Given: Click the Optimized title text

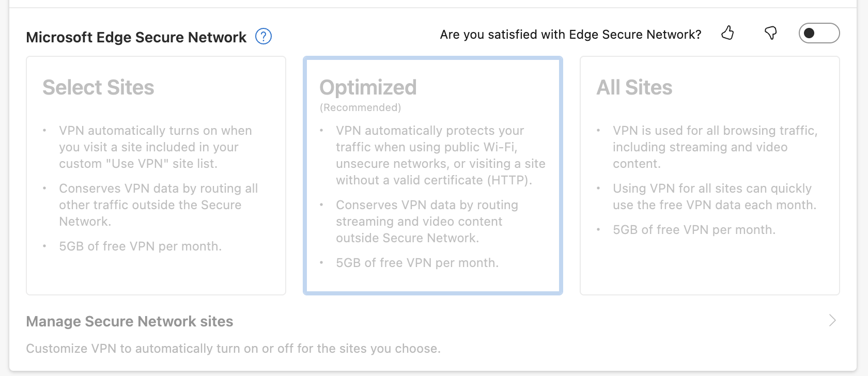Looking at the screenshot, I should click(368, 87).
